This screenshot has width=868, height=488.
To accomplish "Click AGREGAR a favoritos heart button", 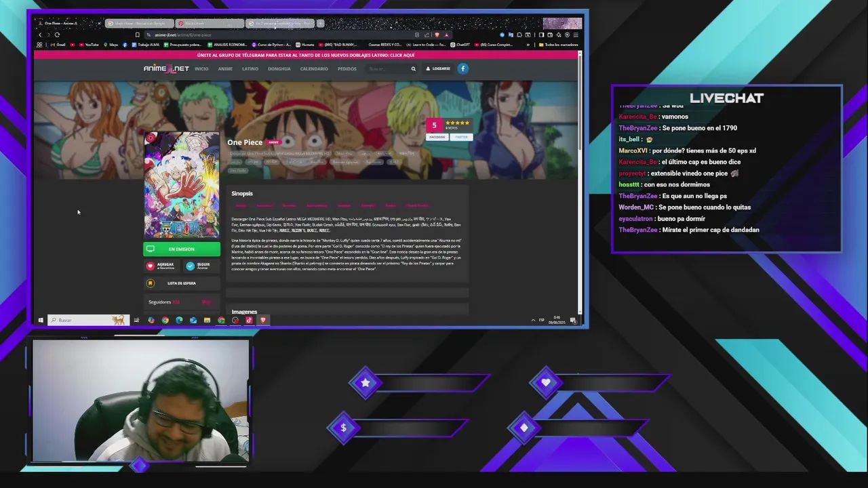I will [161, 266].
